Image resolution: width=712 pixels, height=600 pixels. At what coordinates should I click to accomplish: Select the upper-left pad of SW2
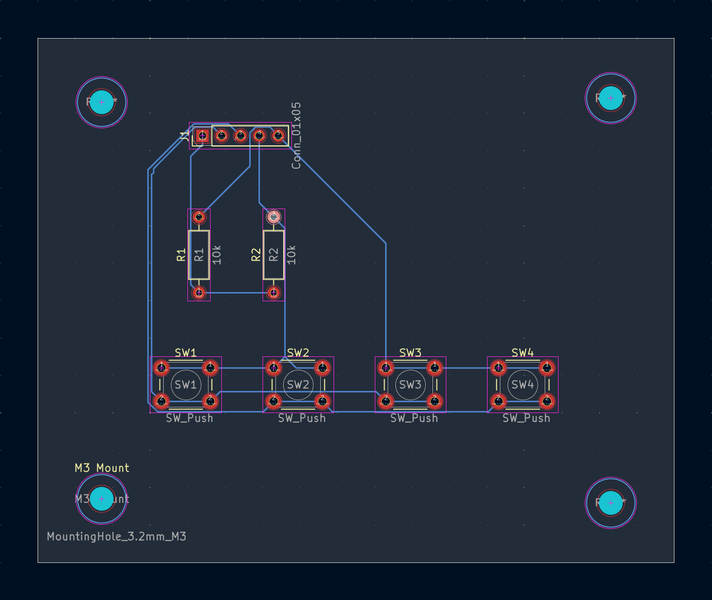273,368
